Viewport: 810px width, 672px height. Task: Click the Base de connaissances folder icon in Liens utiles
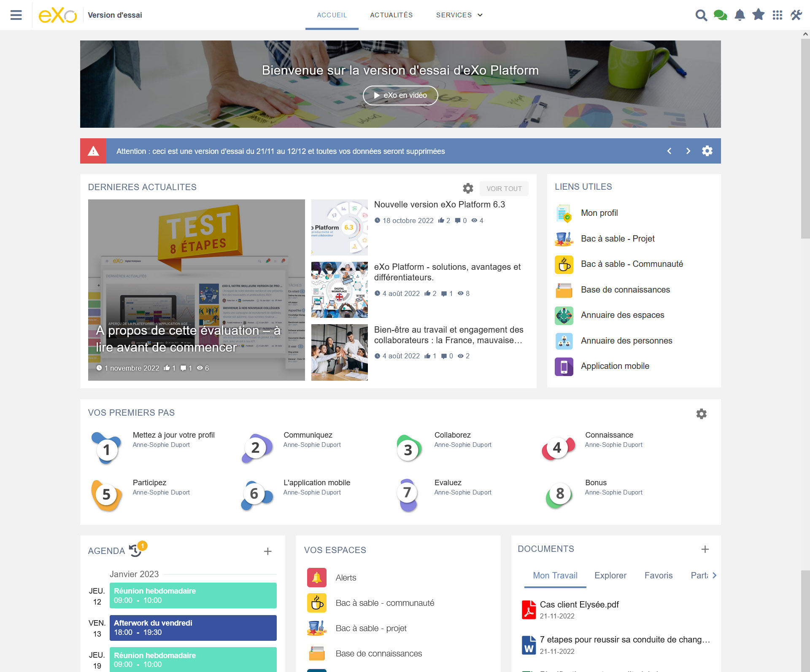(x=564, y=290)
